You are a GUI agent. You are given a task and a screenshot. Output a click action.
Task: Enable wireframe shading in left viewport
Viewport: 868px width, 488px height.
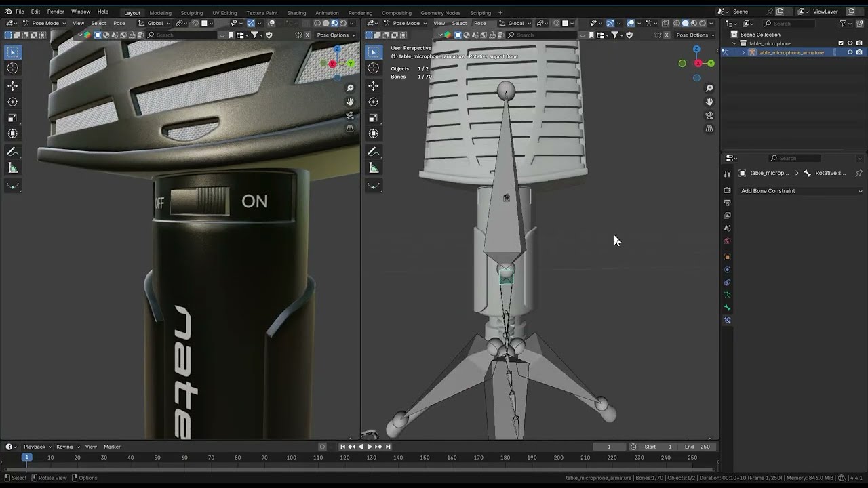click(x=317, y=23)
